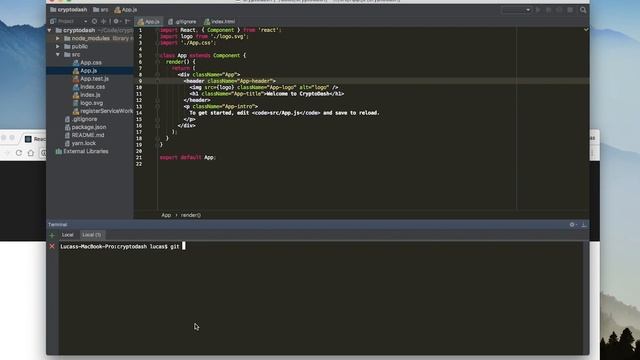Image resolution: width=640 pixels, height=360 pixels.
Task: Collapse the cryptodash root folder
Action: [x=50, y=30]
